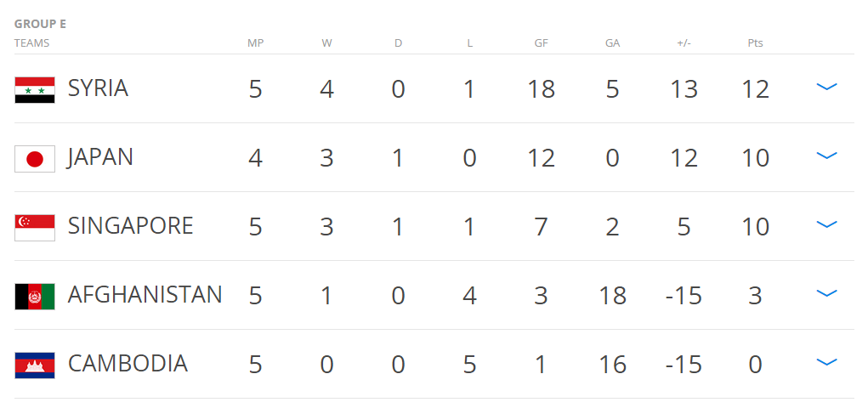Click the Cambodia flag icon
868x408 pixels.
point(35,365)
